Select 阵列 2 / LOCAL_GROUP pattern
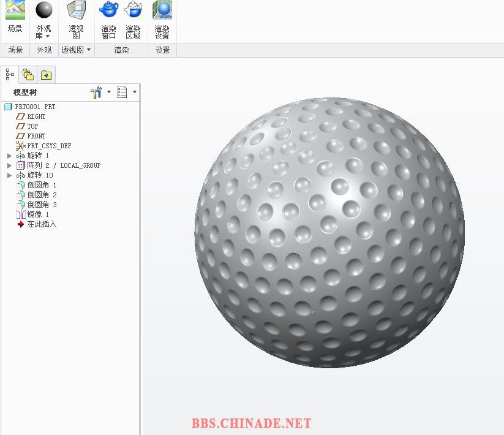The image size is (504, 435). (64, 165)
